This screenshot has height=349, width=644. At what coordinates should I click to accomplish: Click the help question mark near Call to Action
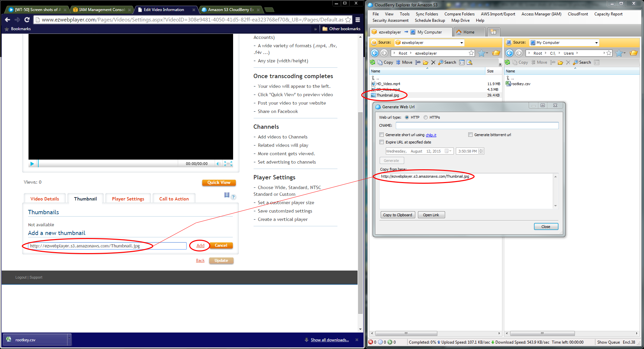[x=233, y=197]
